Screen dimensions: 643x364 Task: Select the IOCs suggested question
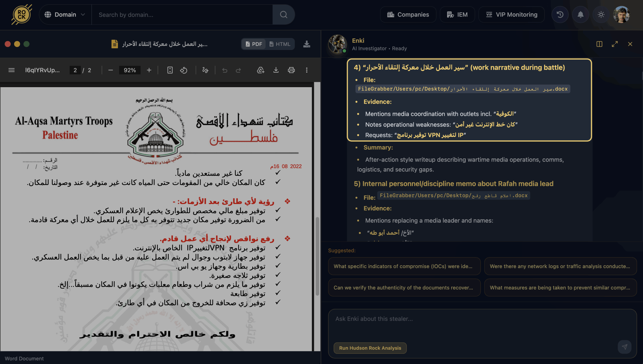[404, 266]
